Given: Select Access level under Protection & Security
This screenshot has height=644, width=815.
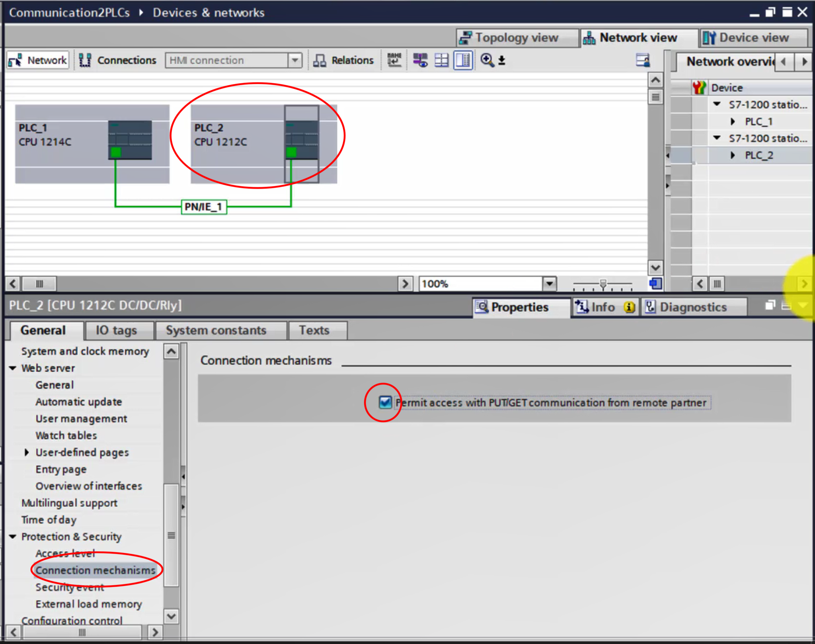Looking at the screenshot, I should click(65, 553).
